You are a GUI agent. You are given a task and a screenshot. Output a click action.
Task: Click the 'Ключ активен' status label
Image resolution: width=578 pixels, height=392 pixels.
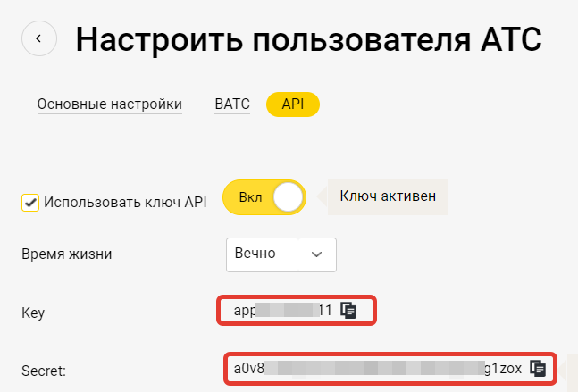click(388, 196)
